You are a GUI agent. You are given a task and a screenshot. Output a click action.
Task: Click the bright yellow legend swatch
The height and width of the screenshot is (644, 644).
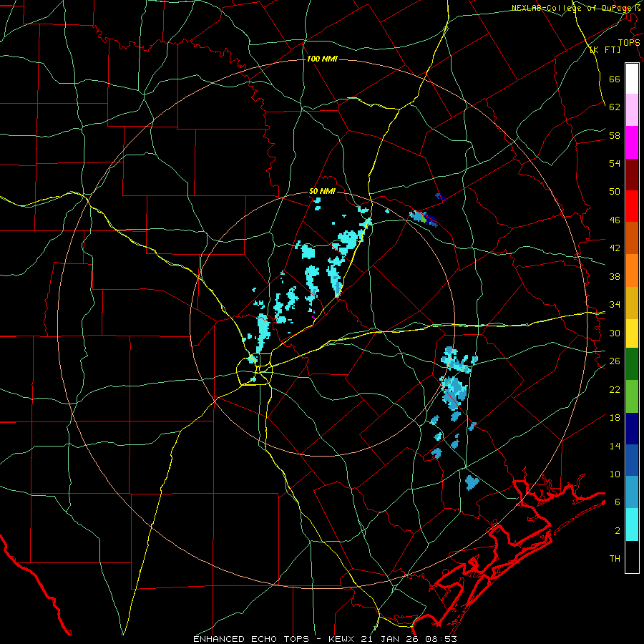632,333
